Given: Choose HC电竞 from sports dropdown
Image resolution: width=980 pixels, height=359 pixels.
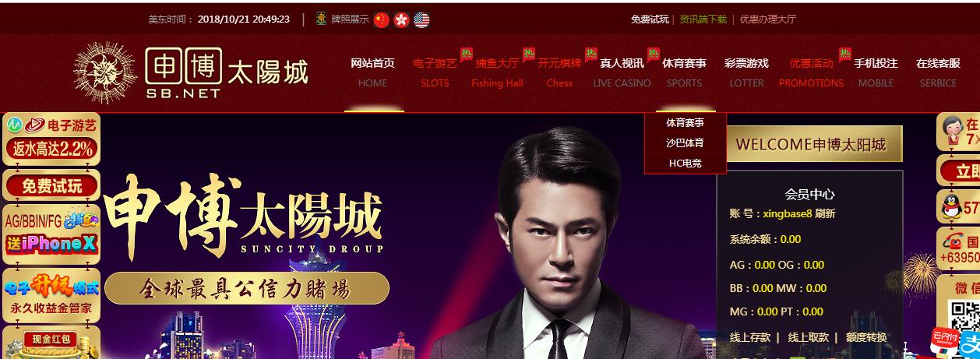Looking at the screenshot, I should pyautogui.click(x=685, y=163).
